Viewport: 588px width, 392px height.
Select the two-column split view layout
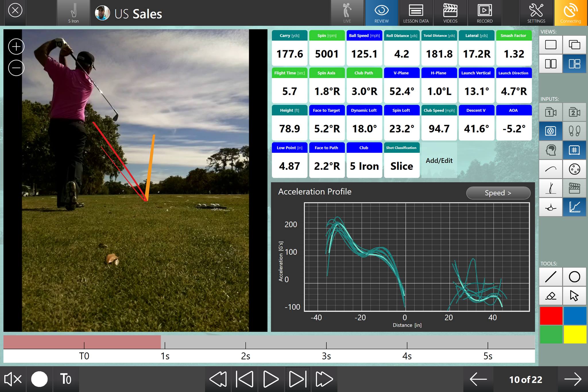(x=550, y=64)
